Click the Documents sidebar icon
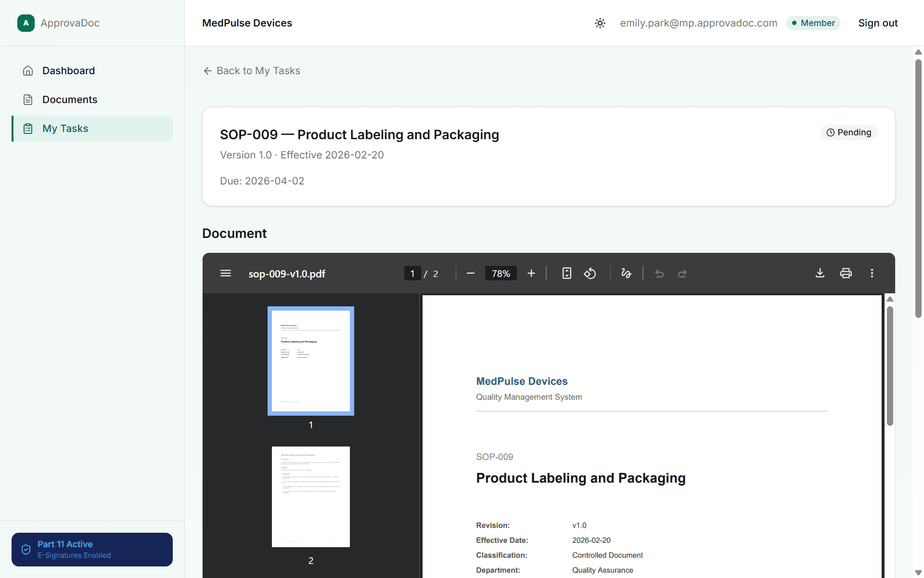The width and height of the screenshot is (924, 578). (x=28, y=99)
